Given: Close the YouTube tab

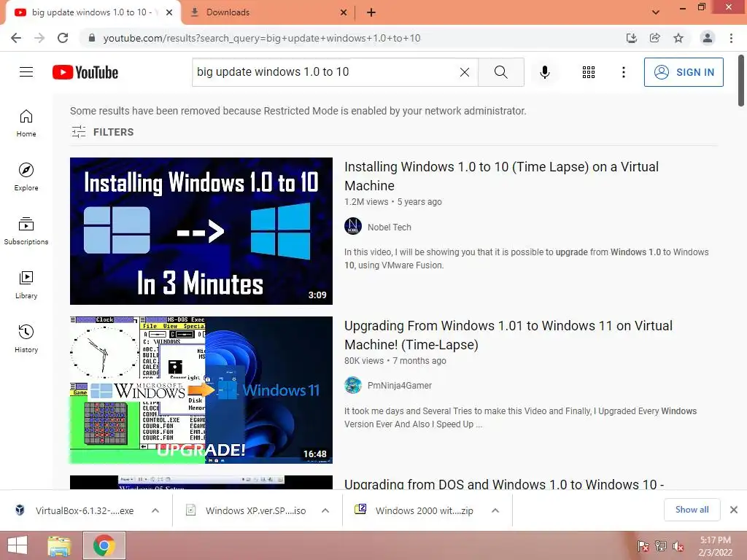Looking at the screenshot, I should click(169, 12).
